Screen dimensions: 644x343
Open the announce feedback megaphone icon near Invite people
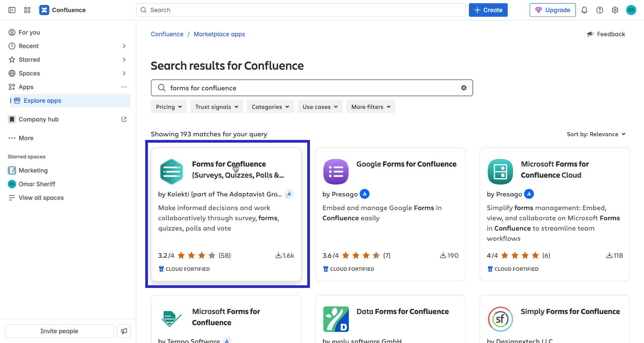pos(124,331)
